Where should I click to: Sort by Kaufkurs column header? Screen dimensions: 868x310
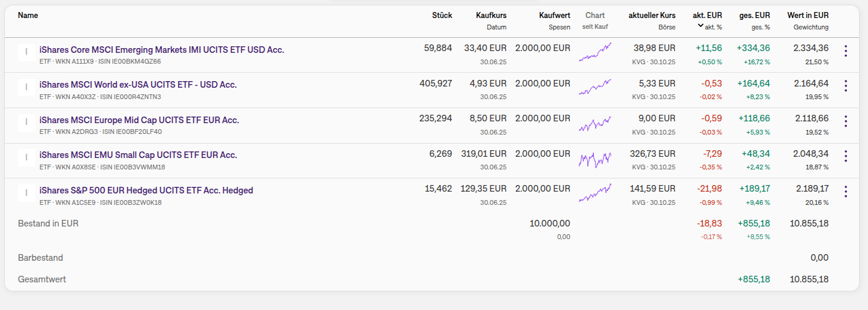(491, 16)
